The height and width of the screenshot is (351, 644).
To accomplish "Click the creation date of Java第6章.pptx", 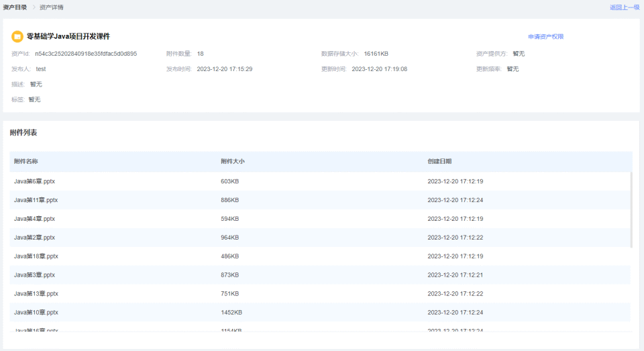I will 455,181.
